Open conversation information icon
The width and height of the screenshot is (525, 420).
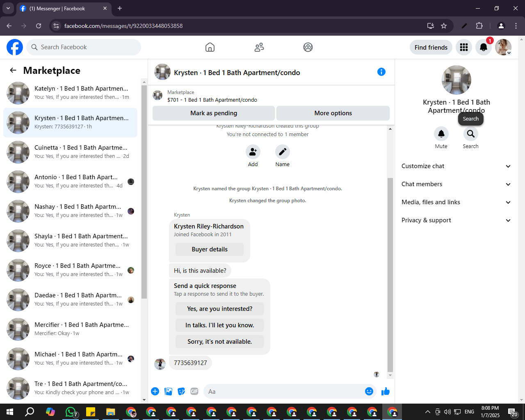pos(381,72)
